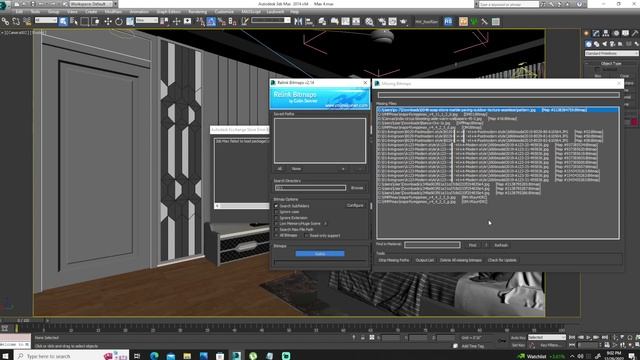Toggle the Percent Snap icon

222,22
